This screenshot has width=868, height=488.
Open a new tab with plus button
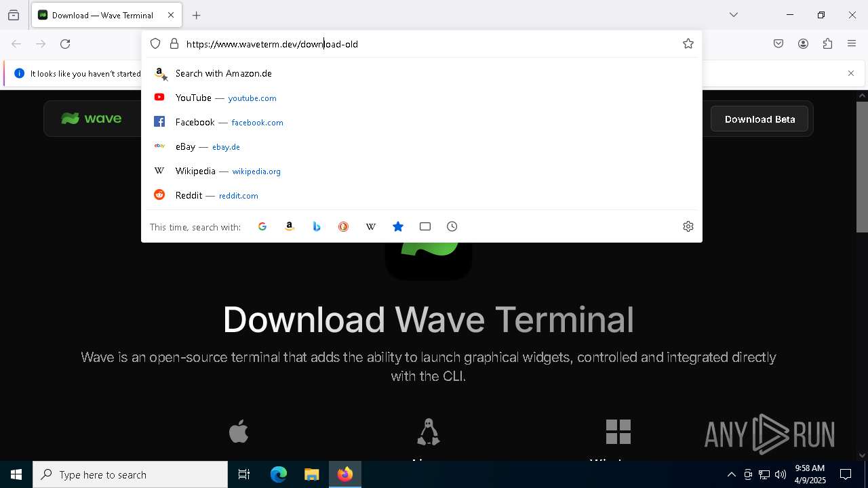197,15
